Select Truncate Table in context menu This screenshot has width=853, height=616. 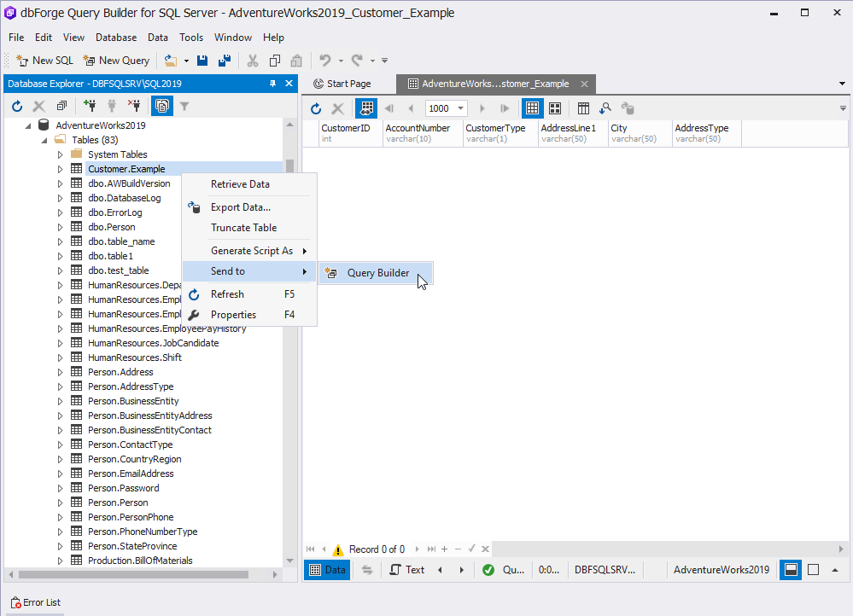(x=249, y=228)
